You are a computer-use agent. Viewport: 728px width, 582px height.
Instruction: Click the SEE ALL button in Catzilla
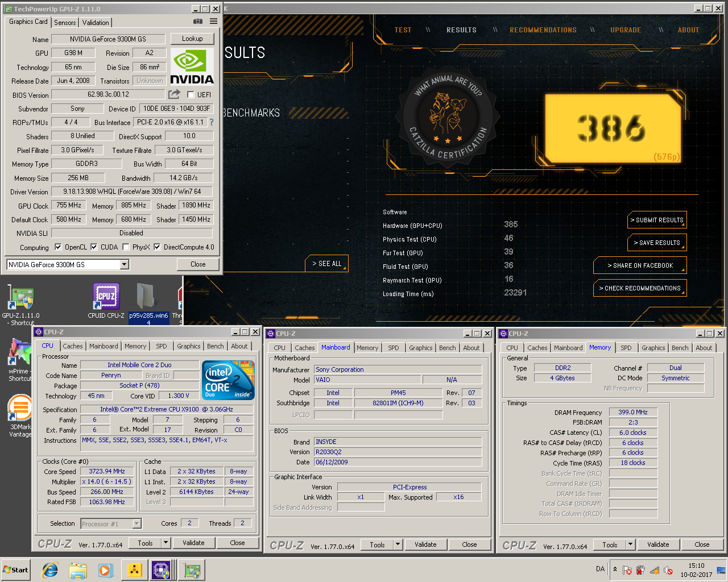tap(327, 264)
